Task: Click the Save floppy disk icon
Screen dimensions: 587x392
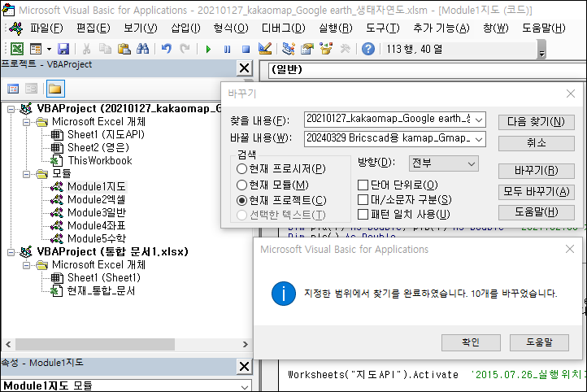Action: tap(63, 49)
